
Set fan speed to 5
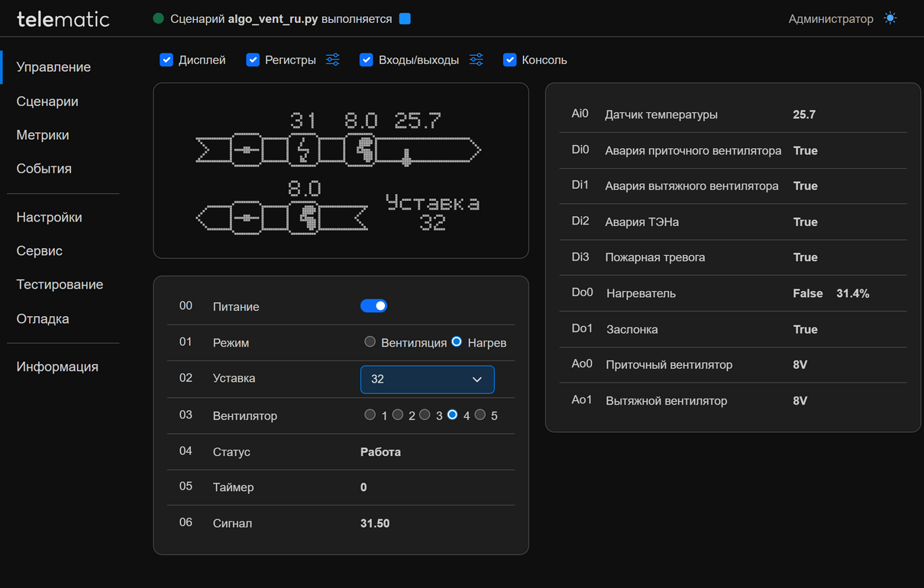tap(480, 415)
